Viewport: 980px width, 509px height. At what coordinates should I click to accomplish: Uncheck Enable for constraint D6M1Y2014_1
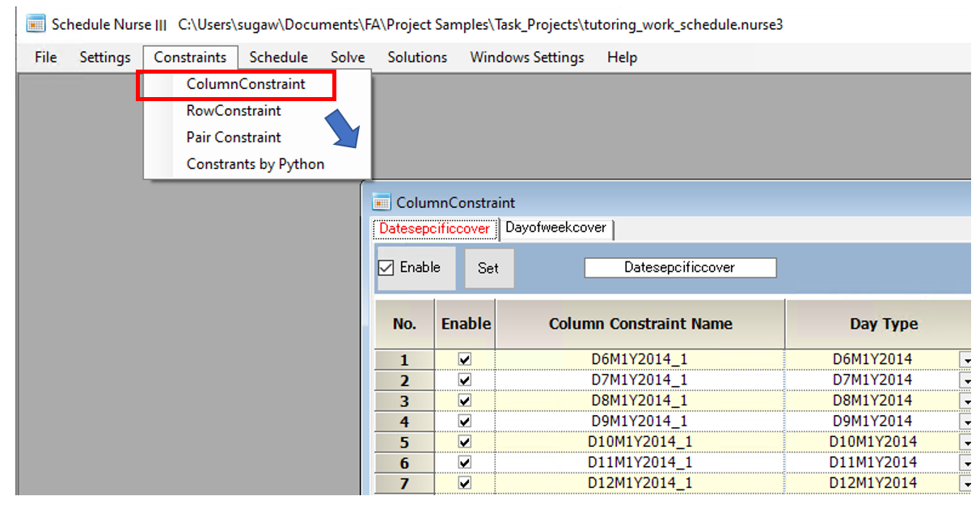[x=465, y=360]
